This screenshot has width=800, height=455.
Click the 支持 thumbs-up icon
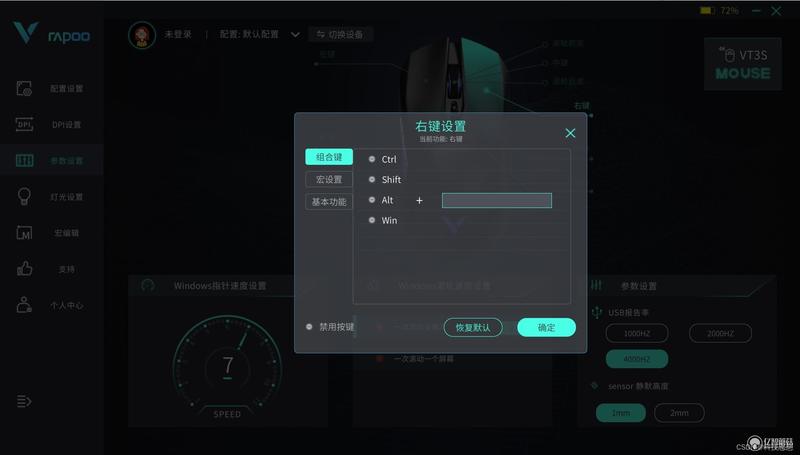pyautogui.click(x=24, y=268)
